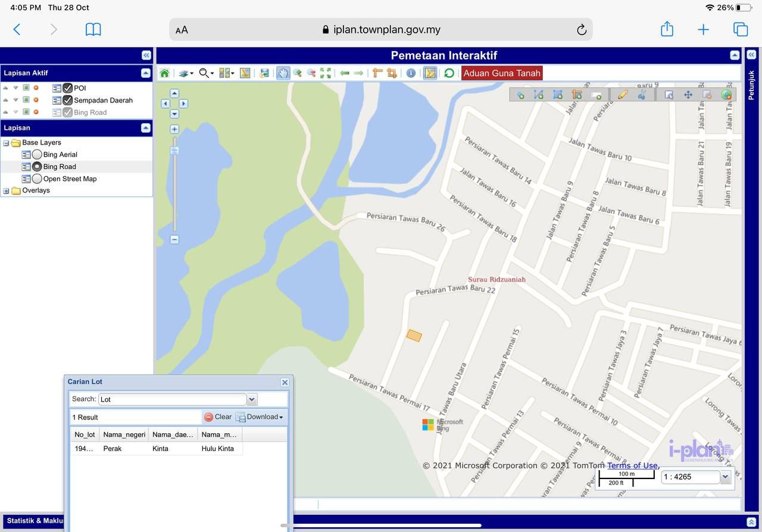Go to previous map view arrow

(x=345, y=73)
